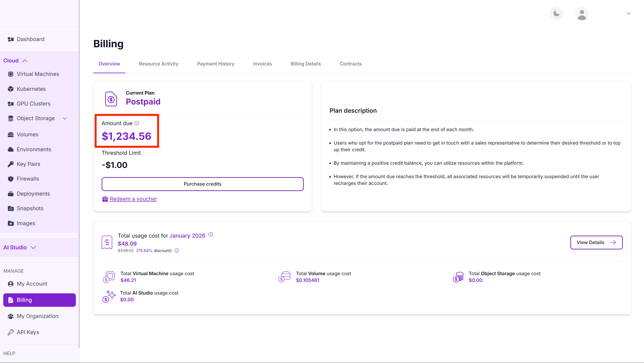
Task: Click the API Keys key icon
Action: pos(10,332)
